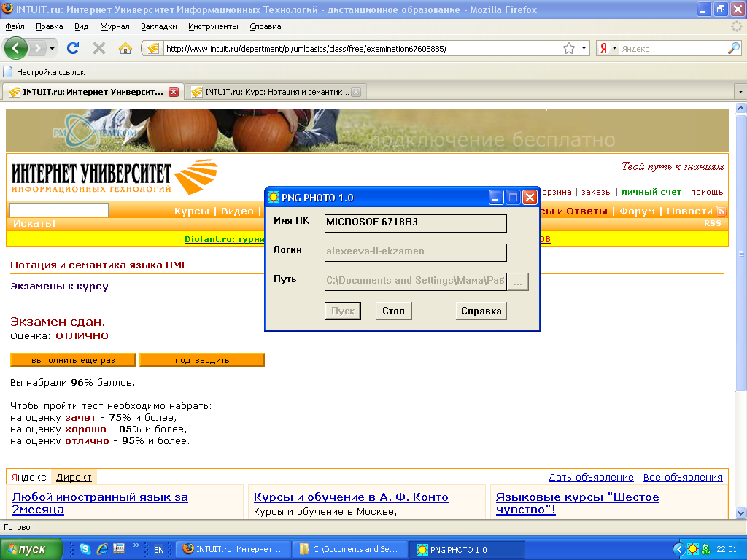The width and height of the screenshot is (747, 560).
Task: Launch Internet Explorer from quick launch
Action: pos(102,549)
